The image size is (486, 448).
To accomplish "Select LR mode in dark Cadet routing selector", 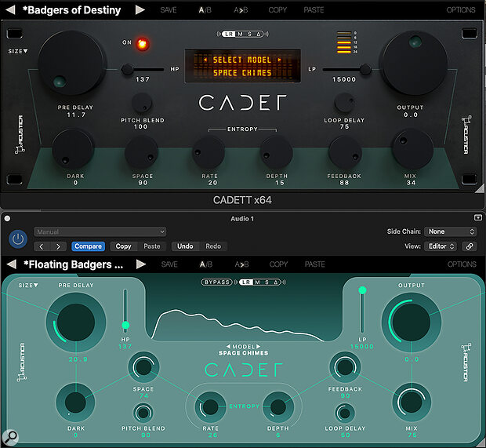I will coord(229,34).
